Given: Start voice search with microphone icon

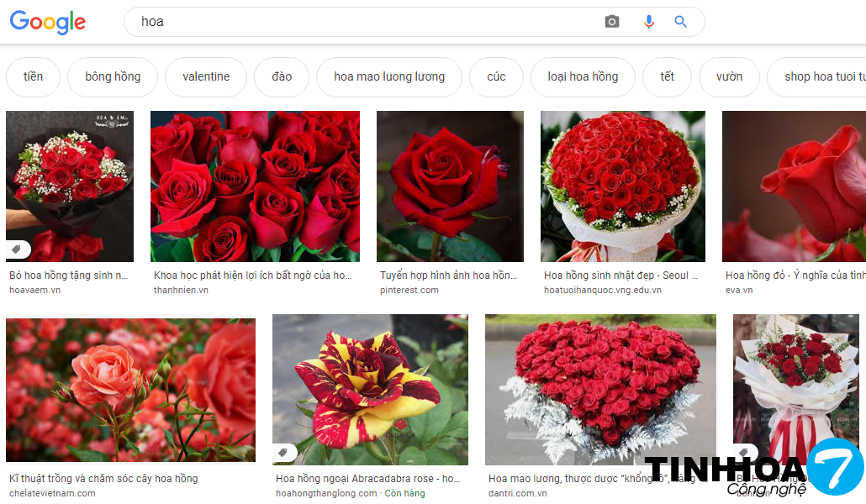Looking at the screenshot, I should click(x=648, y=22).
